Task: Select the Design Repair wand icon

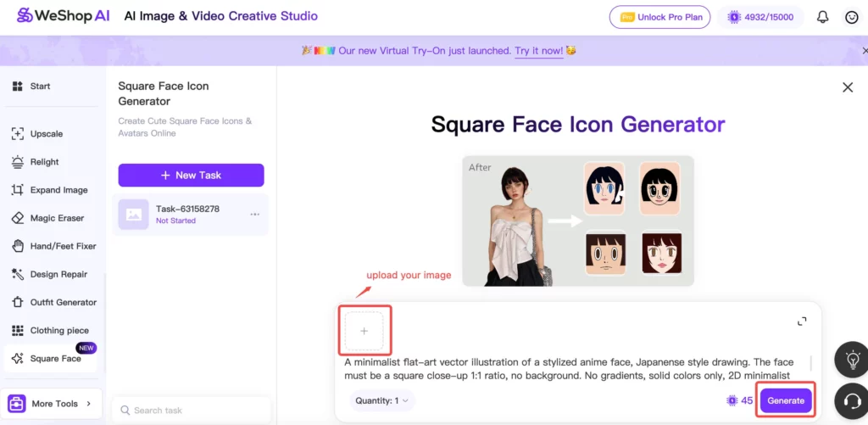Action: 18,274
